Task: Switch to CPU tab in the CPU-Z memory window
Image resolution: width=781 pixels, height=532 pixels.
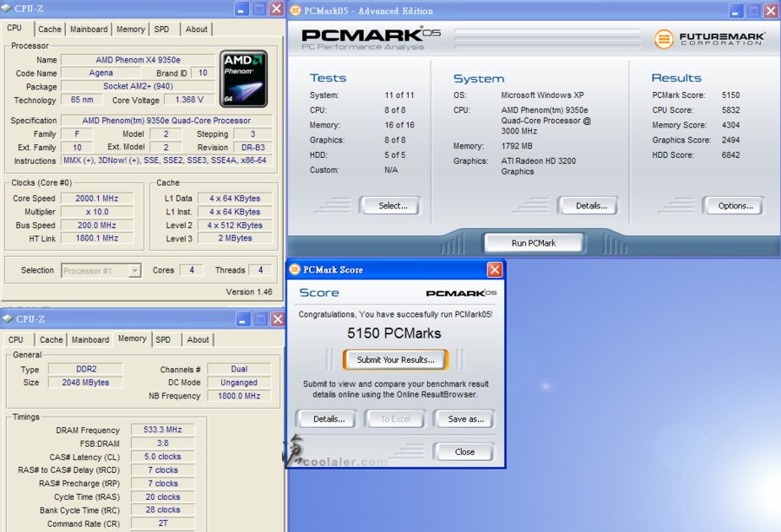Action: coord(16,339)
